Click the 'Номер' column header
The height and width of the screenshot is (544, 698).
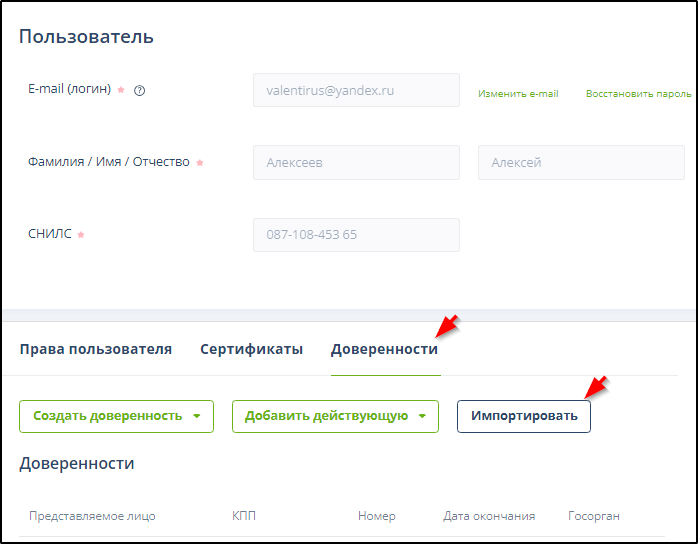tap(377, 516)
